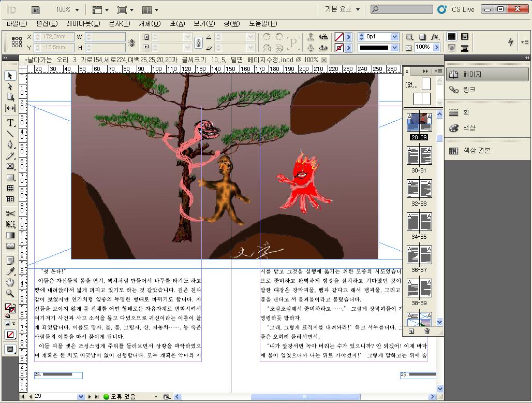Open the 색상 견본 panel
532x403 pixels.
476,151
